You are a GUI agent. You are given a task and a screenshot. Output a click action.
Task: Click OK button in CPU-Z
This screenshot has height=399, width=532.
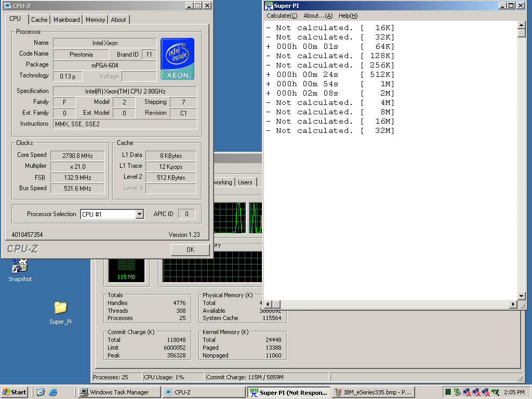tap(190, 250)
